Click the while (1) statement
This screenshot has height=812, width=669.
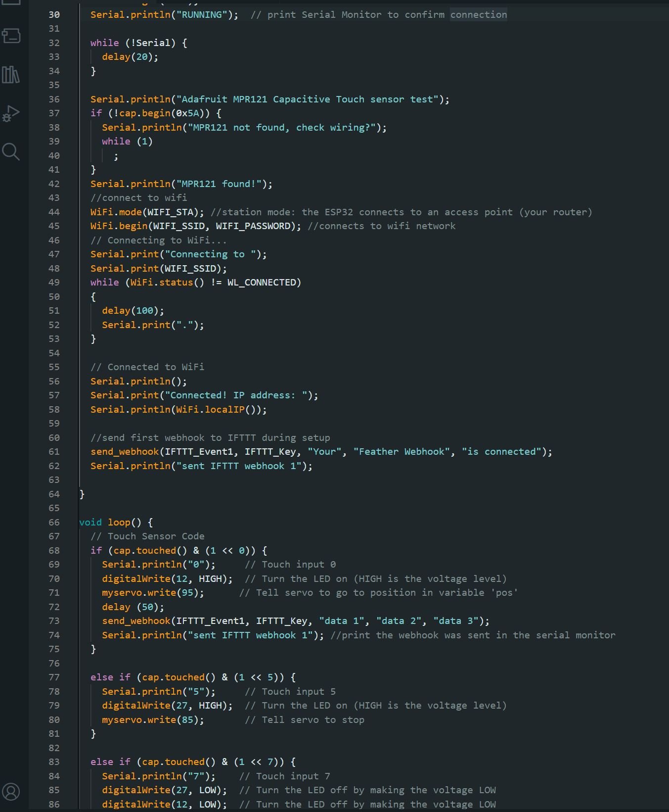127,142
